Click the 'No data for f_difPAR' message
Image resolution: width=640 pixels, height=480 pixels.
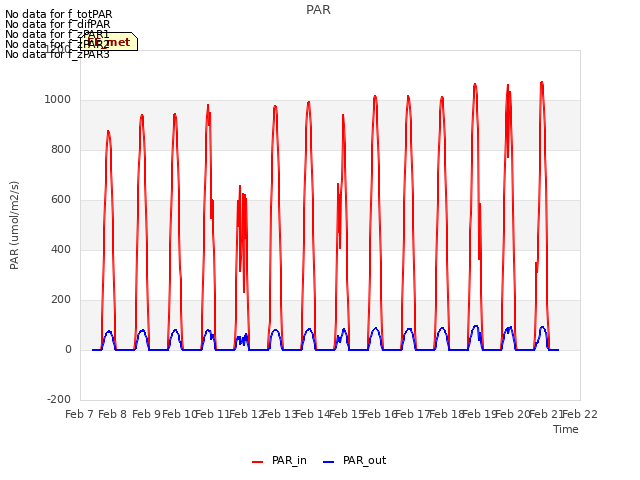point(58,24)
